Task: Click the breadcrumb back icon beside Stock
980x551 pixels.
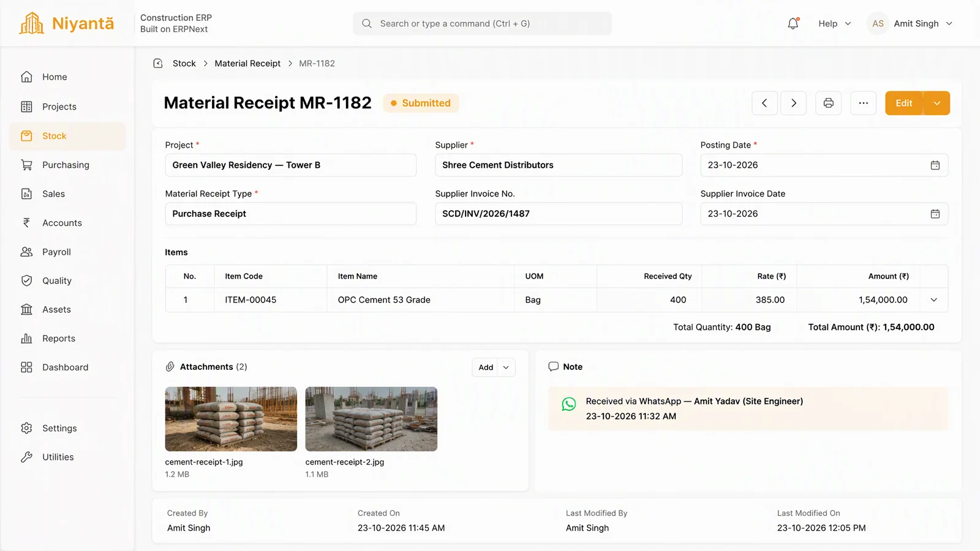Action: 158,63
